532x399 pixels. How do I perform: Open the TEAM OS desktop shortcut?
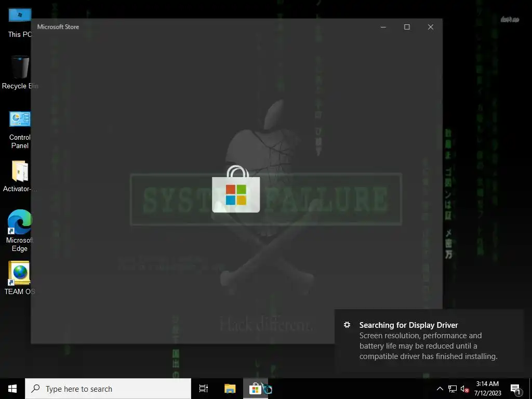(x=20, y=278)
